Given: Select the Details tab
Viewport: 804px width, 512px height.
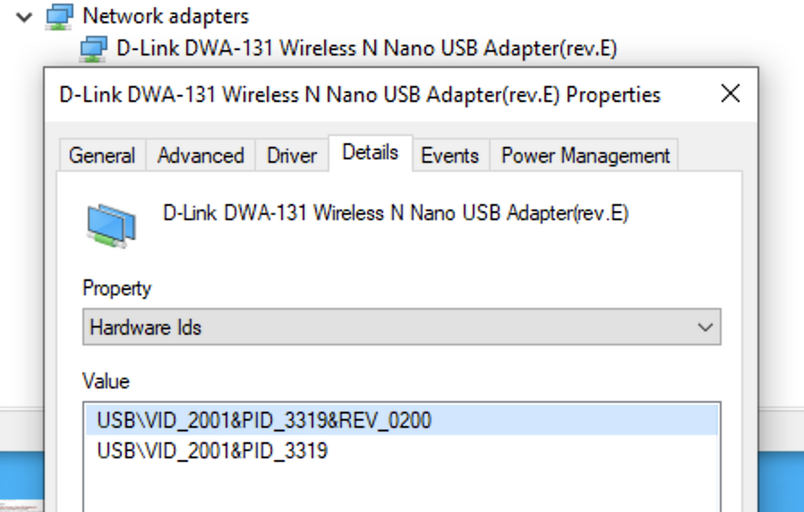Looking at the screenshot, I should [x=370, y=153].
